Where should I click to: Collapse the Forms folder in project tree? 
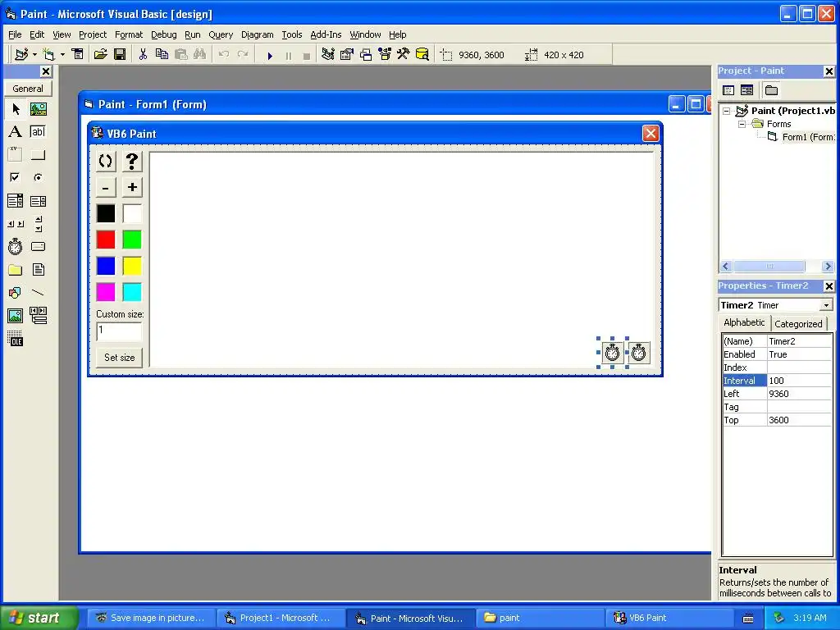coord(742,124)
